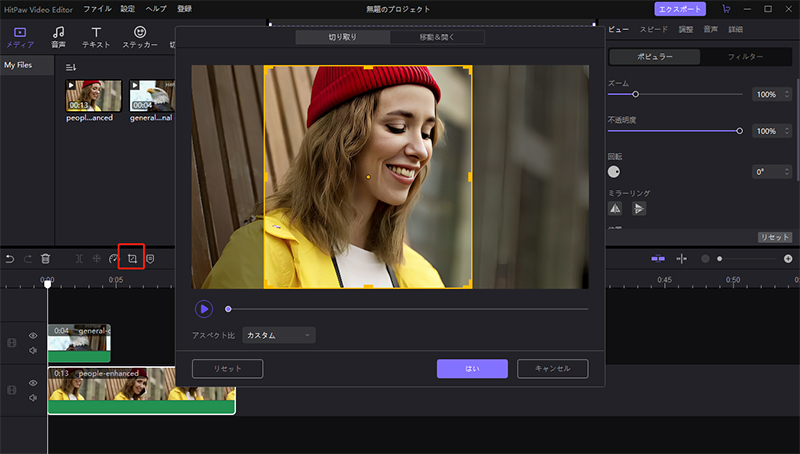
Task: Click the purple timeline snap icon
Action: tap(658, 259)
